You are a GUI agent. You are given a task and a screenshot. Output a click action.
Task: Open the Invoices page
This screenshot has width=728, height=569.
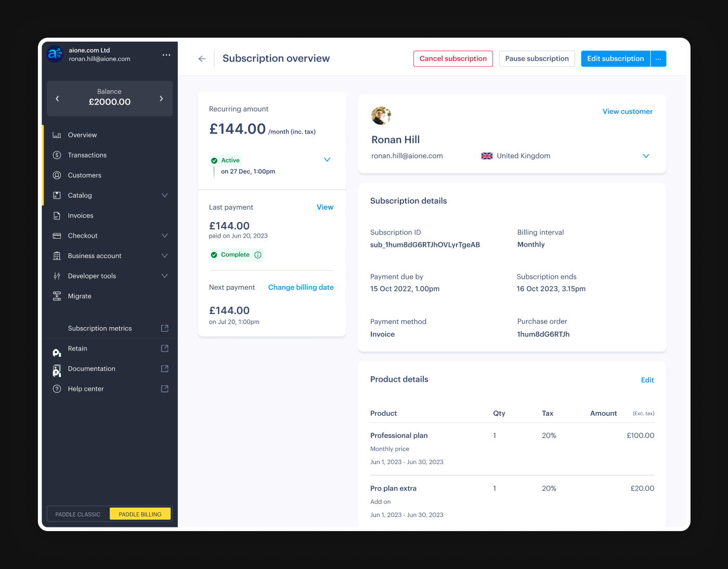[81, 215]
